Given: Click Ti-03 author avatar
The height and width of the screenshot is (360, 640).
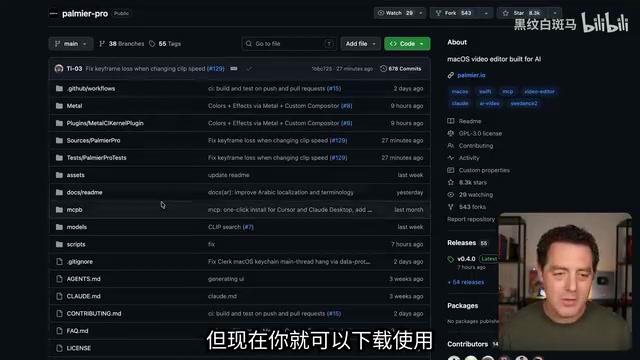Looking at the screenshot, I should pos(59,69).
